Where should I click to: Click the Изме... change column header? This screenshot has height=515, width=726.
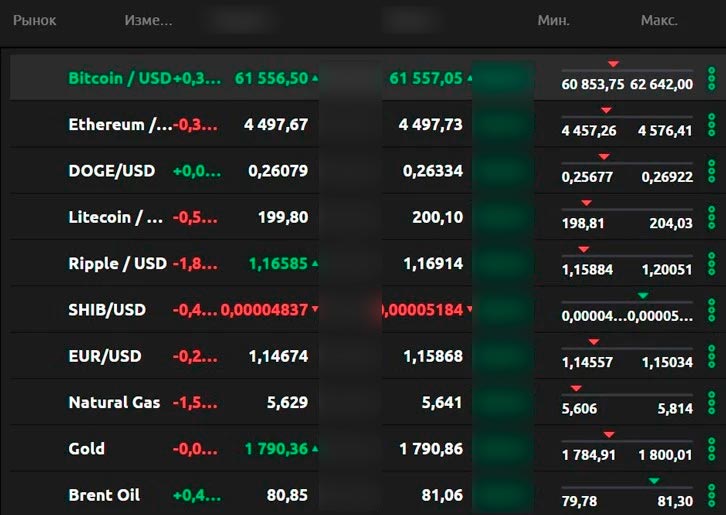pyautogui.click(x=148, y=20)
